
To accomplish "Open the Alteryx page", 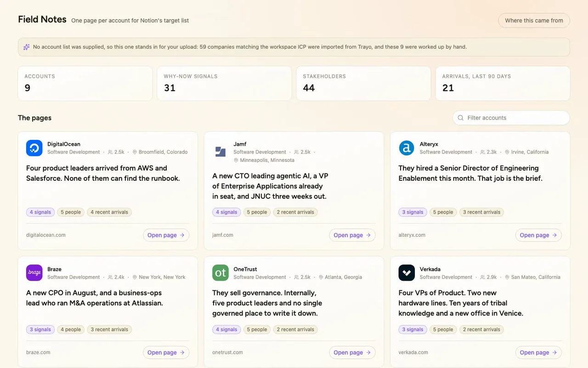I will click(538, 235).
